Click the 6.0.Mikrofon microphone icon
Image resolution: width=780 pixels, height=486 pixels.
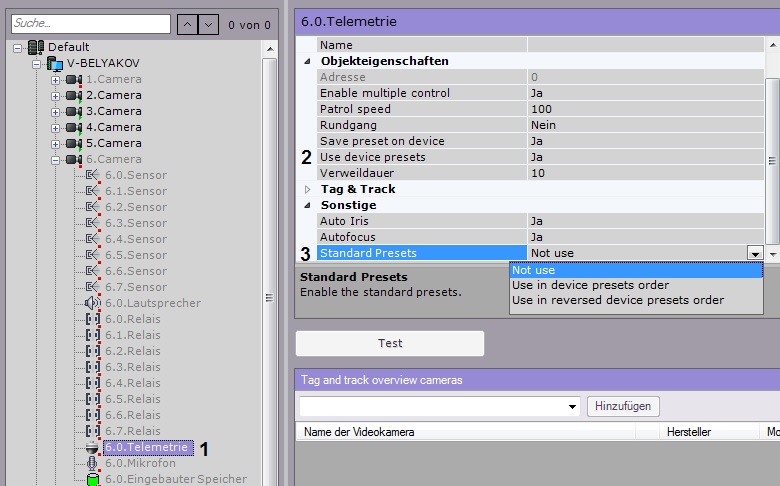[x=93, y=463]
